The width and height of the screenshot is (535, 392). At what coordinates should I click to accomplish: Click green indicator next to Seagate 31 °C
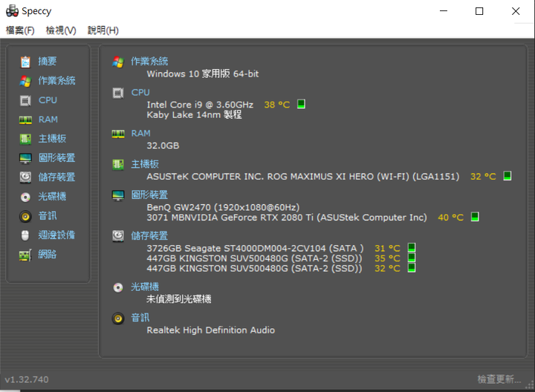coord(412,247)
